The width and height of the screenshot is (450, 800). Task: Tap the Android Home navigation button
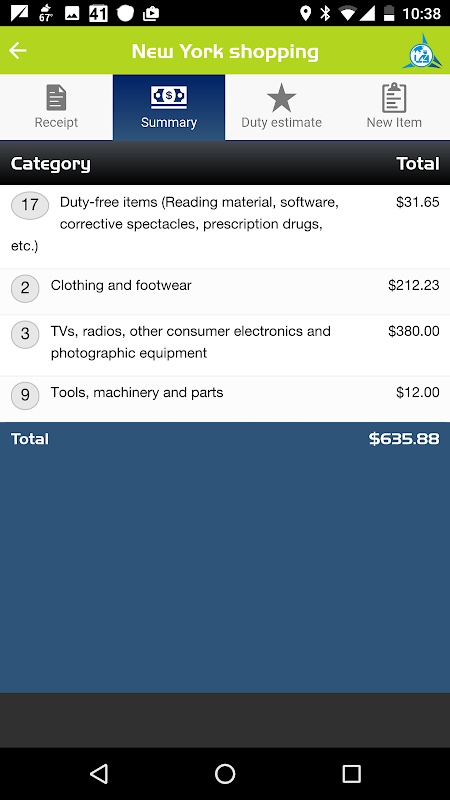tap(225, 774)
